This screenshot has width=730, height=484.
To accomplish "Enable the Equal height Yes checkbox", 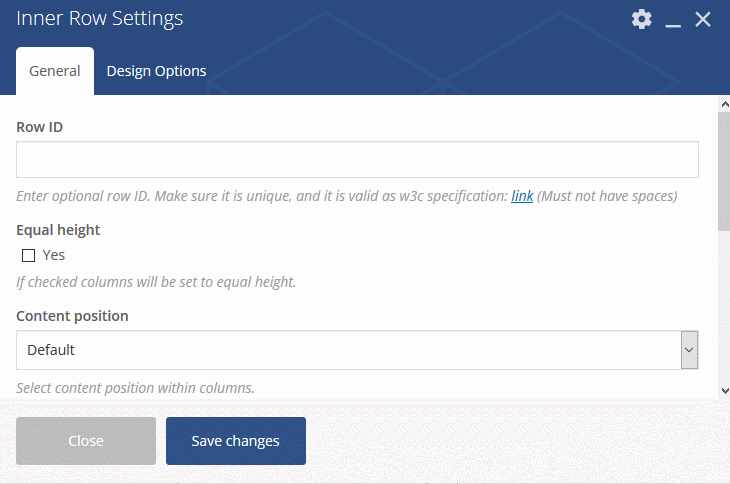I will pyautogui.click(x=28, y=255).
